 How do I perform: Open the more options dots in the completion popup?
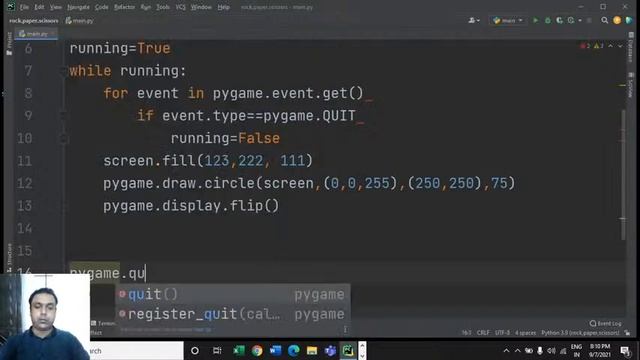pyautogui.click(x=345, y=329)
